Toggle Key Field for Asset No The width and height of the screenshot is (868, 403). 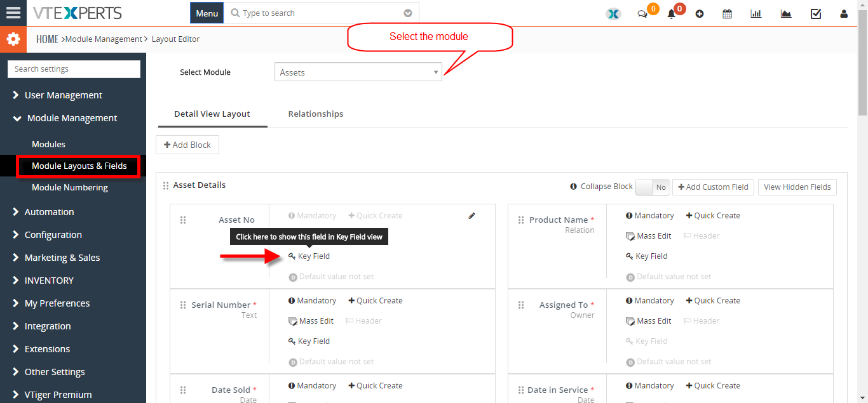[x=309, y=256]
